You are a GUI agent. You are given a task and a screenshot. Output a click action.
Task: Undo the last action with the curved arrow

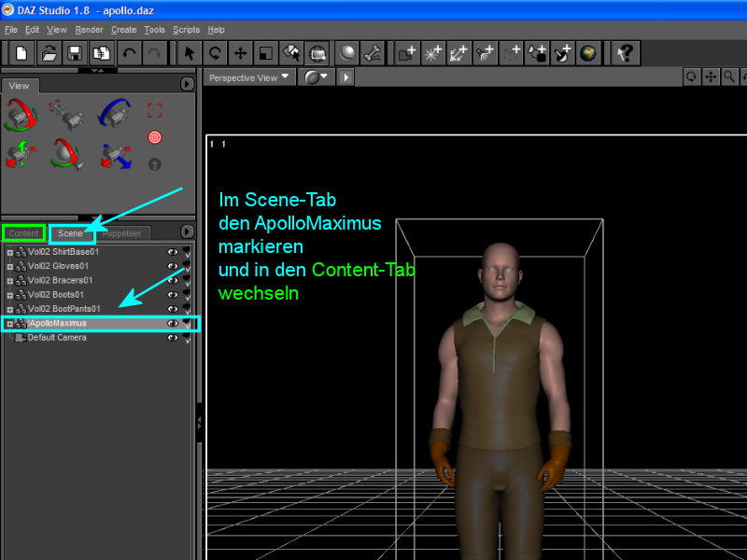129,53
